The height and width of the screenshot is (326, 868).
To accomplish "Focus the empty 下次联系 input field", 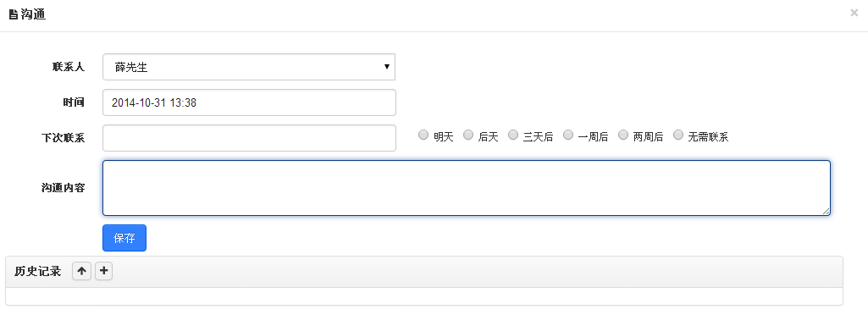I will pyautogui.click(x=249, y=138).
